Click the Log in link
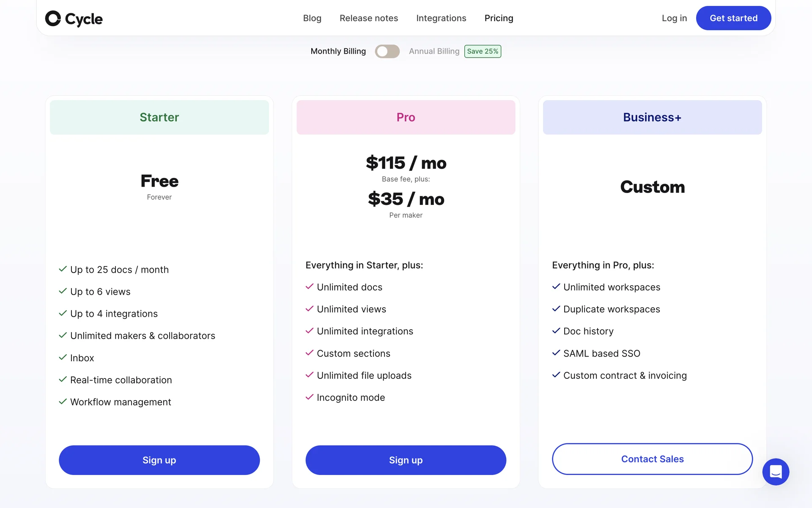The width and height of the screenshot is (812, 508). (674, 18)
